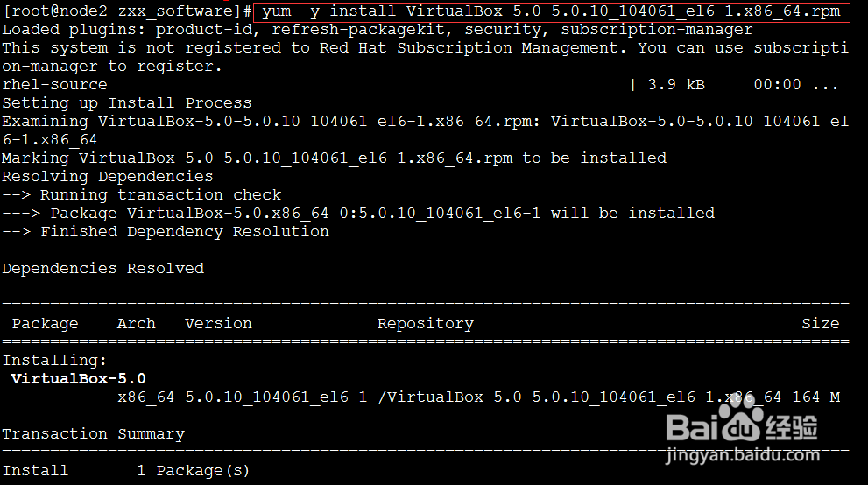
Task: Click the Transaction Summary heading
Action: pyautogui.click(x=93, y=434)
